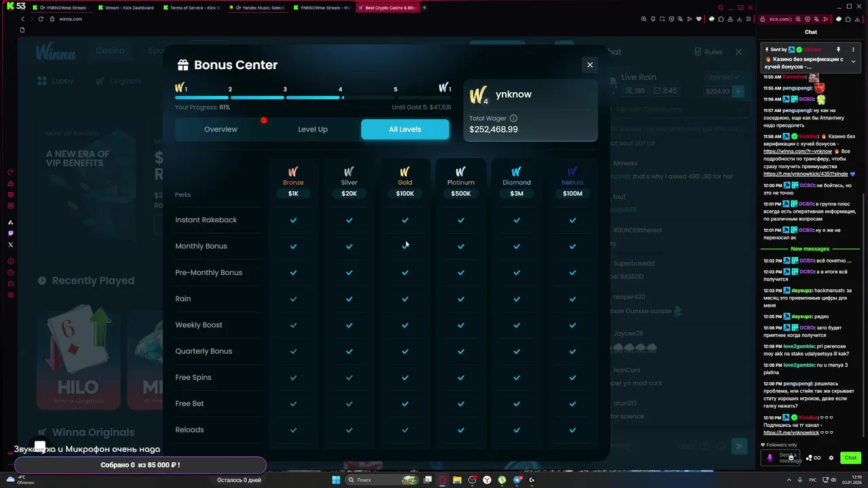The height and width of the screenshot is (488, 868).
Task: Click Instant Rakeback checkmark under Bronze
Action: coord(294,220)
